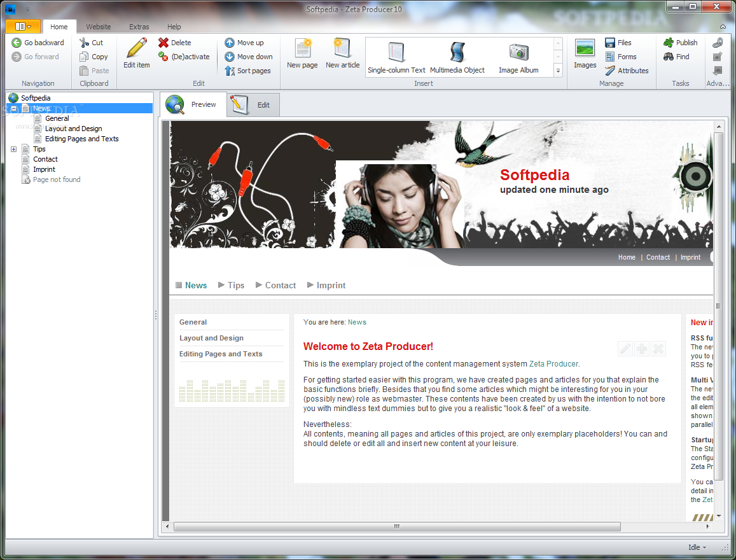Insert a Single-column Text article
This screenshot has width=736, height=560.
point(396,57)
